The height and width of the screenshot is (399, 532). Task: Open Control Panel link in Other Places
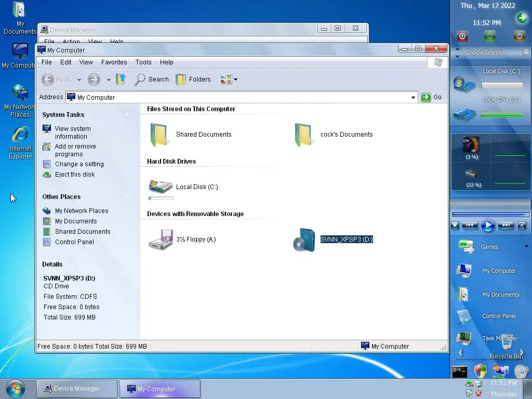pyautogui.click(x=74, y=242)
